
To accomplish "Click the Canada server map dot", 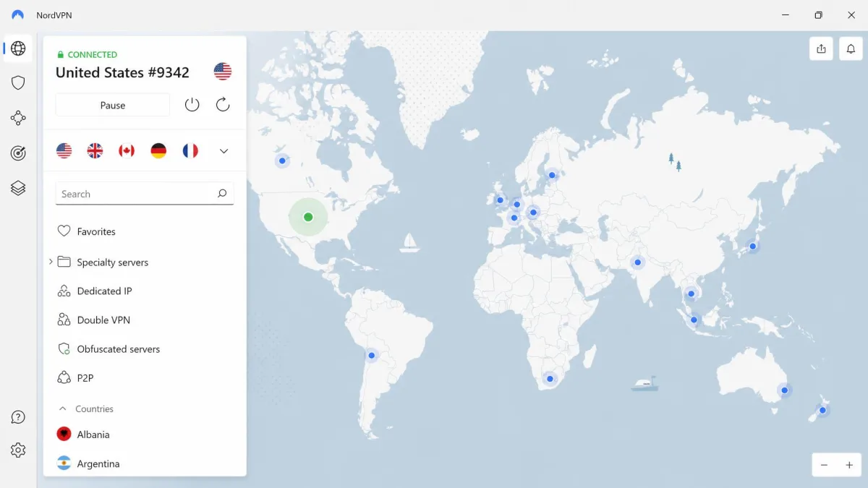I will click(x=282, y=160).
